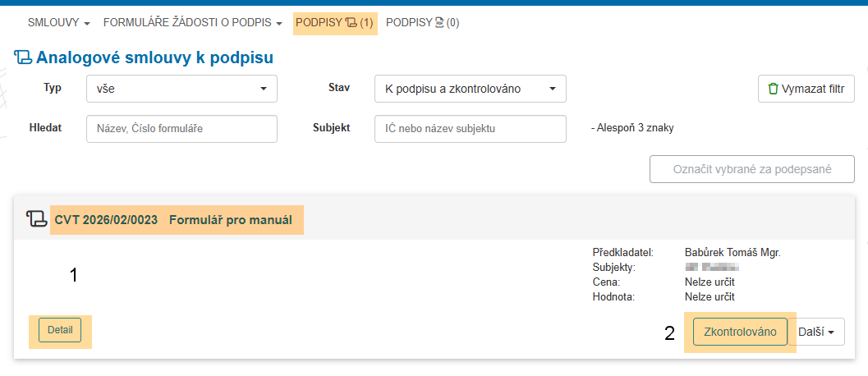Screen dimensions: 868x376
Task: Click the document icon in the PODPISY (0) tab
Action: (439, 23)
